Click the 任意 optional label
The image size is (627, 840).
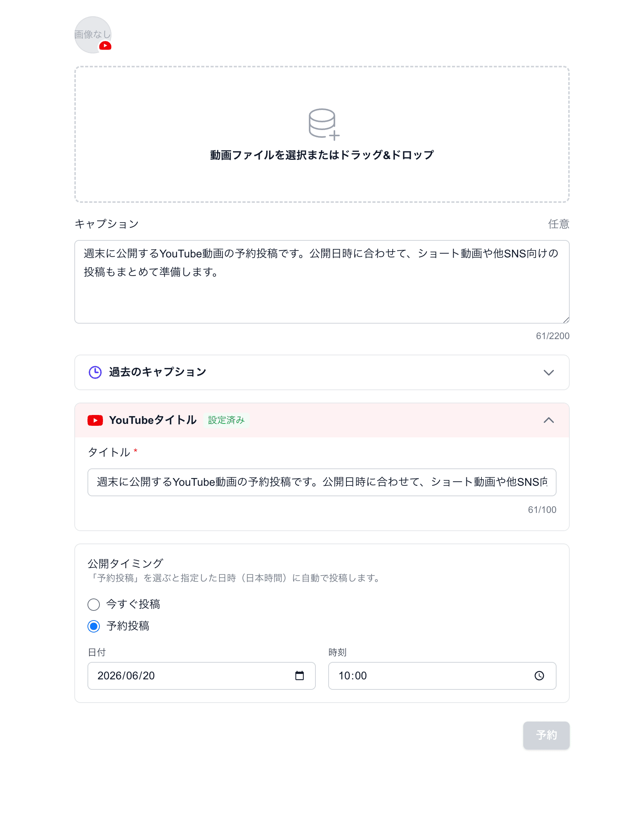[x=558, y=224]
